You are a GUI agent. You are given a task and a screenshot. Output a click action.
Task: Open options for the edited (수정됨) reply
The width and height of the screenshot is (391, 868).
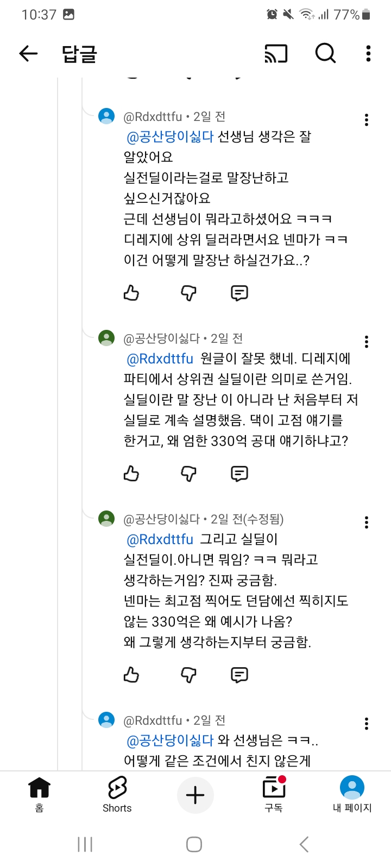(367, 522)
